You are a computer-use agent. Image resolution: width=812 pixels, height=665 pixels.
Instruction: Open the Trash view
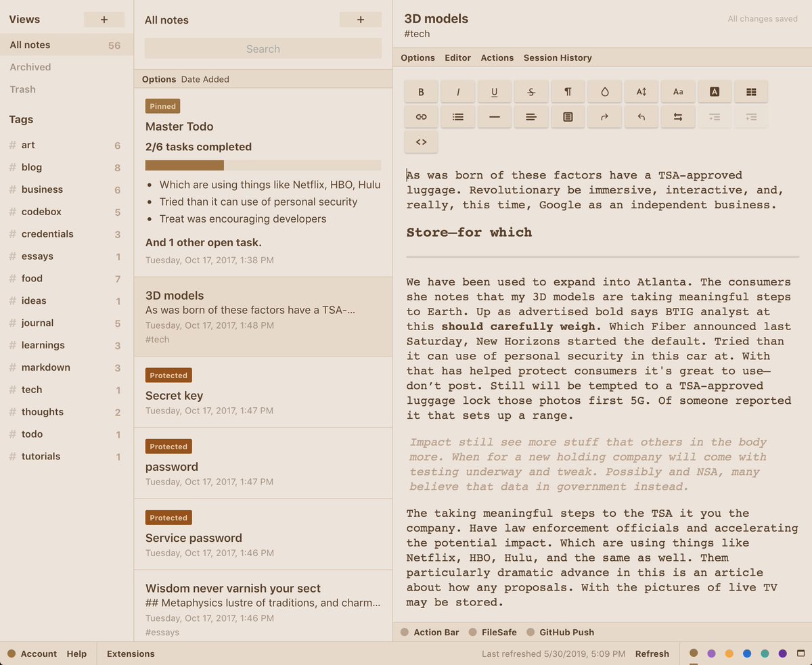[x=22, y=89]
